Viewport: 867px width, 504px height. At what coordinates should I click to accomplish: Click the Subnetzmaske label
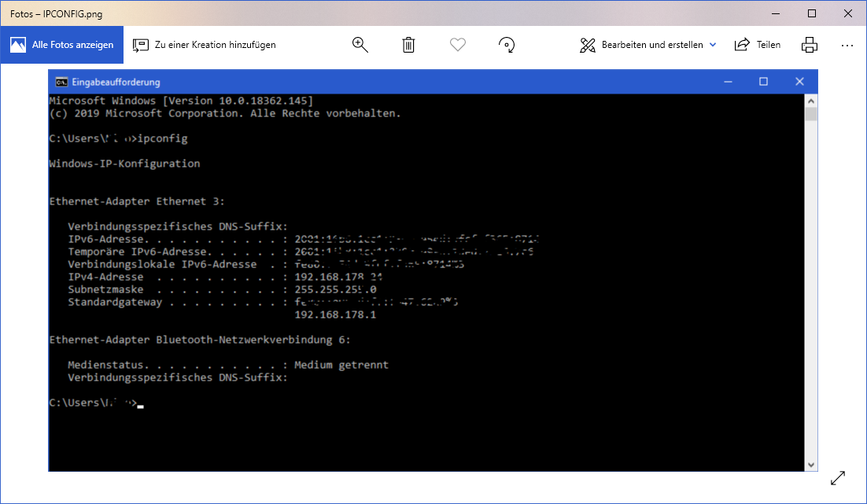(x=105, y=289)
